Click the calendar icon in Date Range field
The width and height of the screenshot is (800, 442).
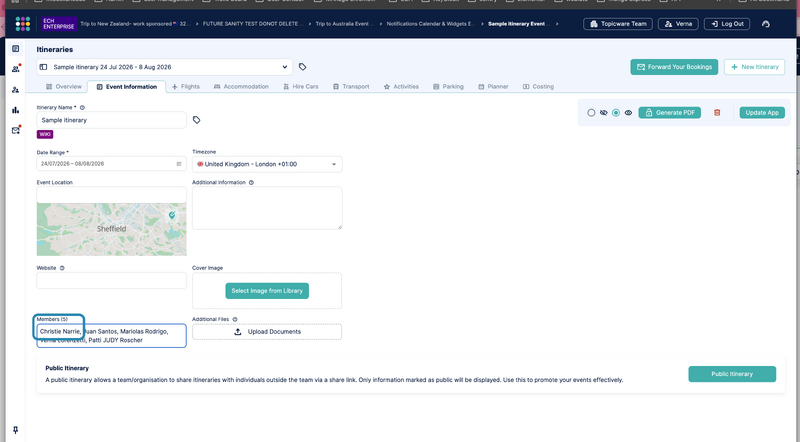point(179,164)
